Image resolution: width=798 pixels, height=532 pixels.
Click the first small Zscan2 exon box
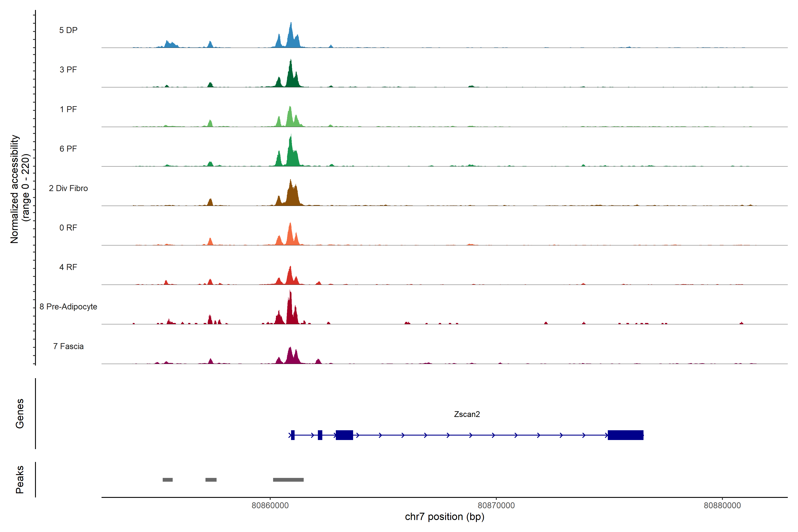click(293, 435)
